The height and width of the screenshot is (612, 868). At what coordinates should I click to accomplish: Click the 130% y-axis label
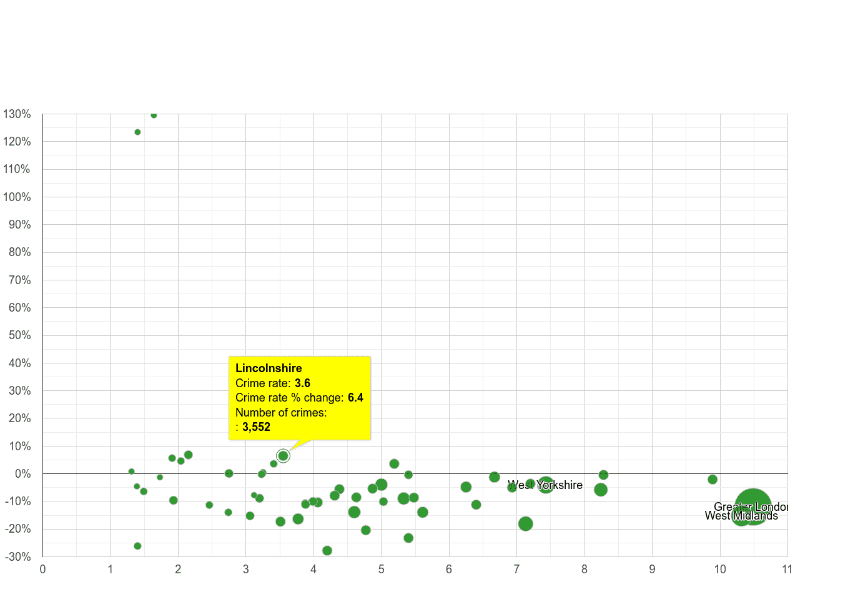point(17,114)
